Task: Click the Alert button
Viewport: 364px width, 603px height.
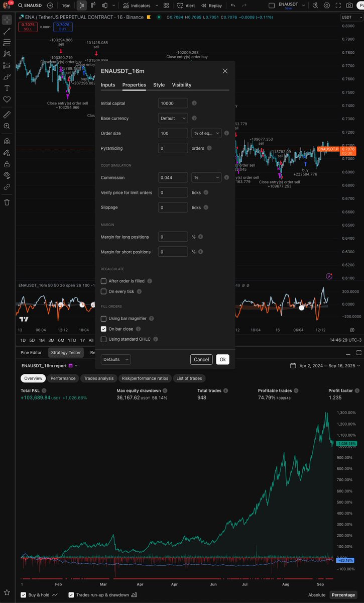Action: pos(186,6)
